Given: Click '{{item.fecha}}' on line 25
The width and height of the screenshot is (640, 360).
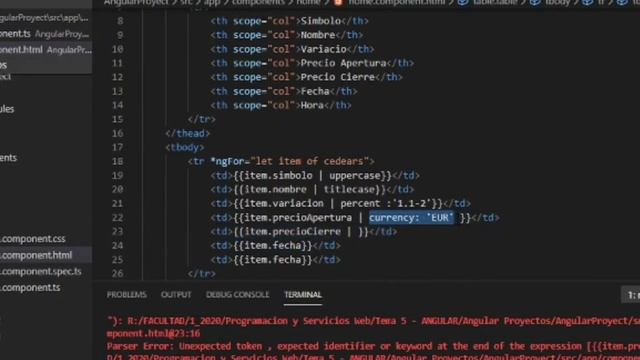Looking at the screenshot, I should point(273,260).
